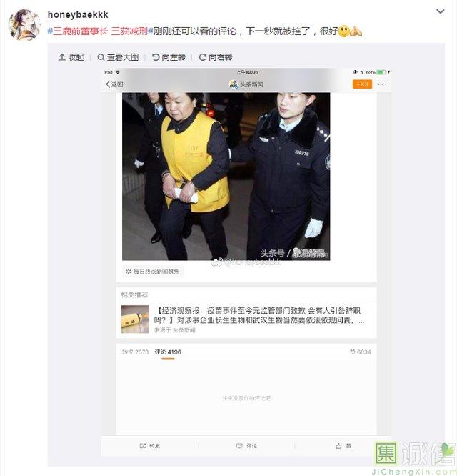457x476 pixels.
Task: Read the 经济观察报 recommended article
Action: pos(259,315)
